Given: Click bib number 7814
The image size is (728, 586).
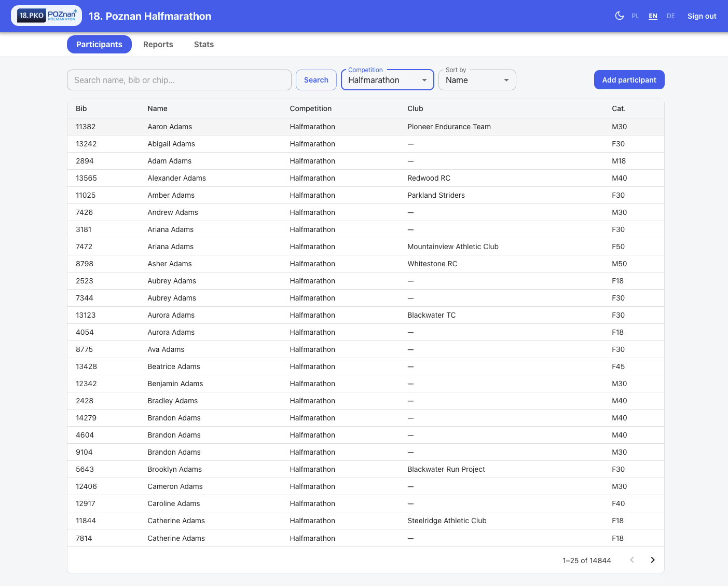Looking at the screenshot, I should click(x=84, y=538).
